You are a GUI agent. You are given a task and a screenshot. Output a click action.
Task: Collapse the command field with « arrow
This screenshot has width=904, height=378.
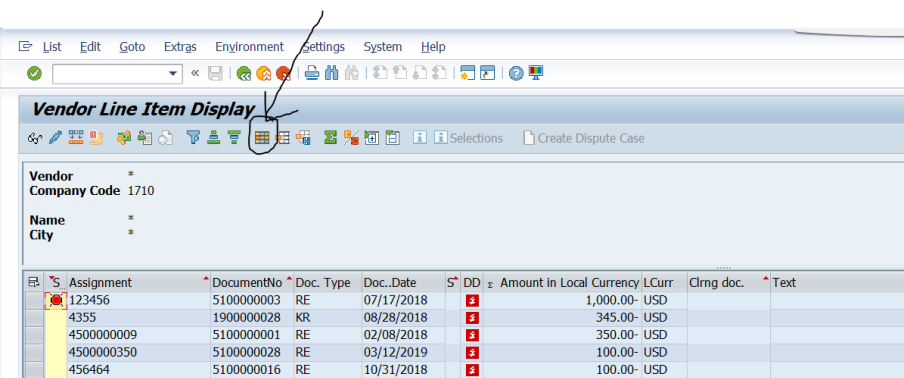coord(195,73)
